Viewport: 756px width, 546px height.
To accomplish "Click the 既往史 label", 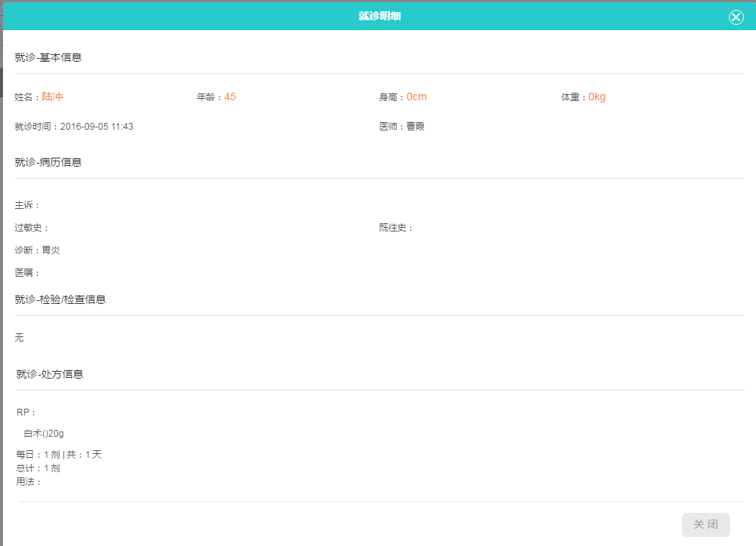I will pyautogui.click(x=395, y=228).
